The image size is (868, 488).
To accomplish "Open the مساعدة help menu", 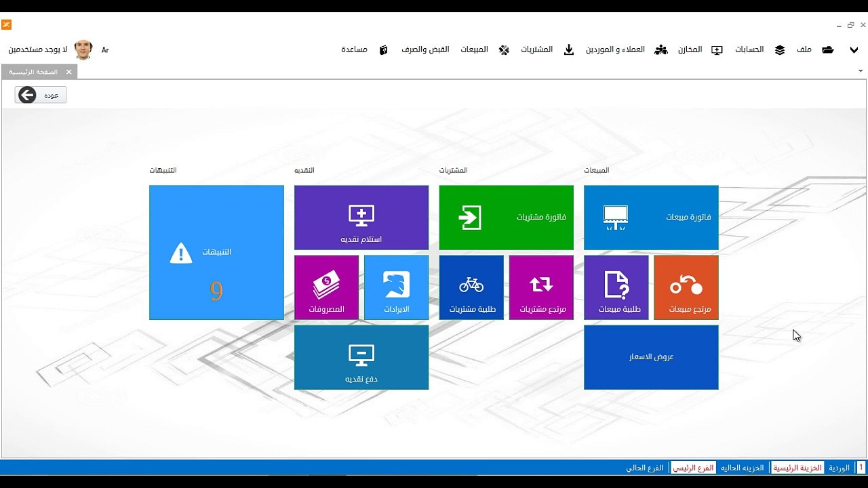I will pyautogui.click(x=354, y=49).
